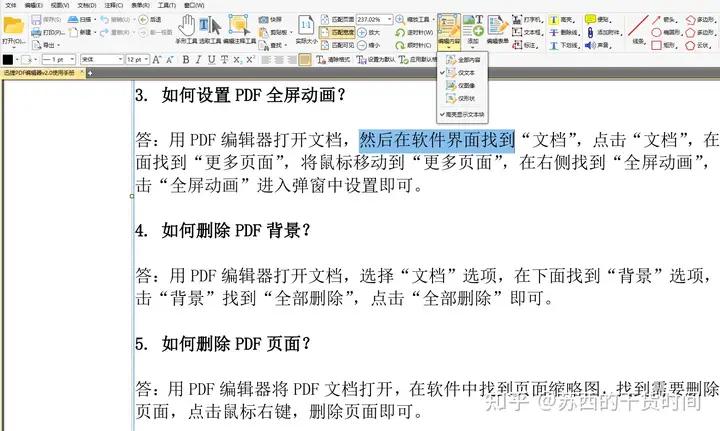Click the print (打印) icon
This screenshot has width=720, height=431.
tap(36, 33)
